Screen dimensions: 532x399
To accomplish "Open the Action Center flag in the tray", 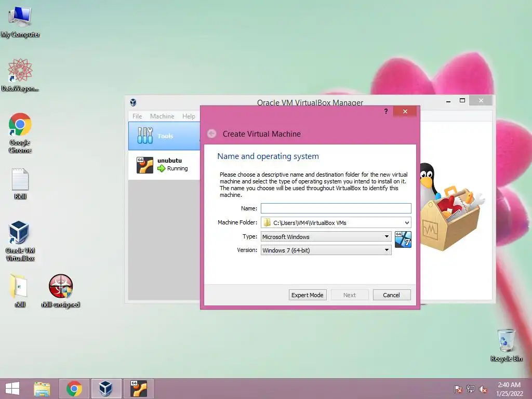I will click(x=458, y=389).
